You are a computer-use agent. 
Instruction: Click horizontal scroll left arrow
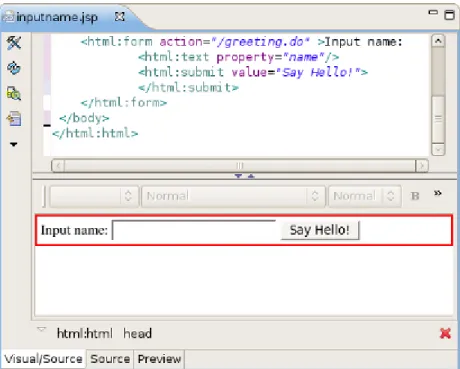coord(58,165)
